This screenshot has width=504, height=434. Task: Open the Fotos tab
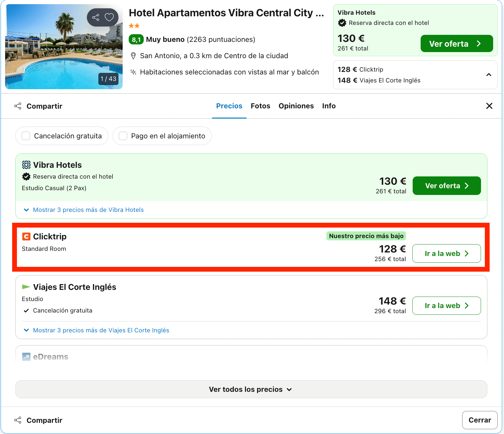(260, 106)
